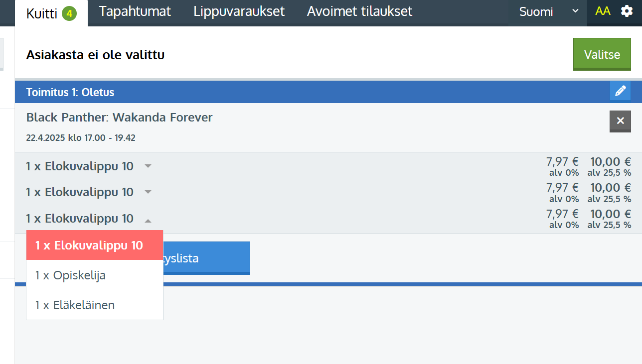This screenshot has width=642, height=364.
Task: Click the green receipt count badge
Action: click(69, 13)
